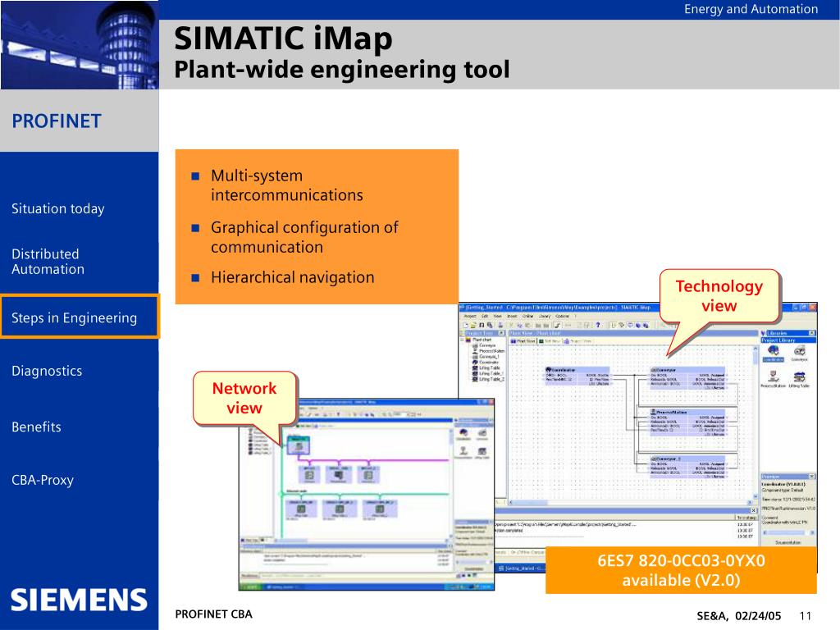Go to Distributed Automation section

pyautogui.click(x=48, y=262)
